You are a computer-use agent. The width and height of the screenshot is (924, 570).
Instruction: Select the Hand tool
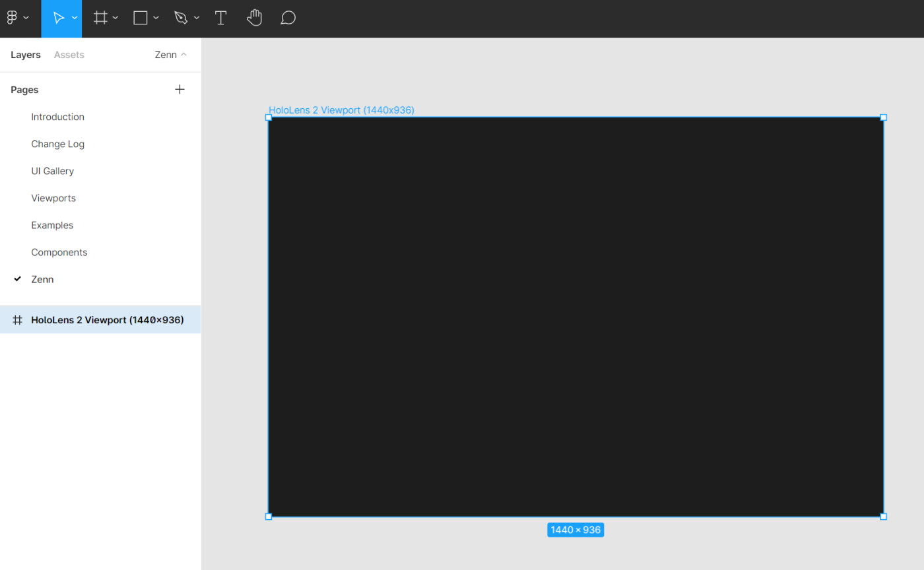tap(254, 18)
